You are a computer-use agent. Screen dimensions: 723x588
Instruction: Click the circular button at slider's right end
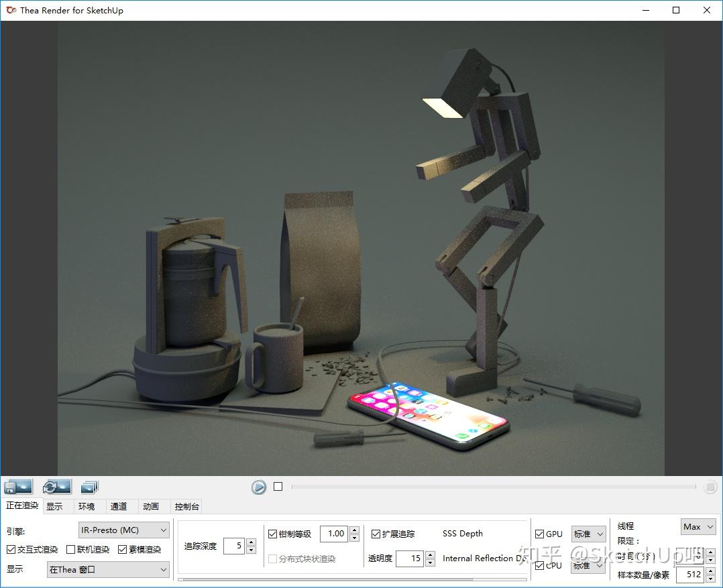pyautogui.click(x=712, y=487)
